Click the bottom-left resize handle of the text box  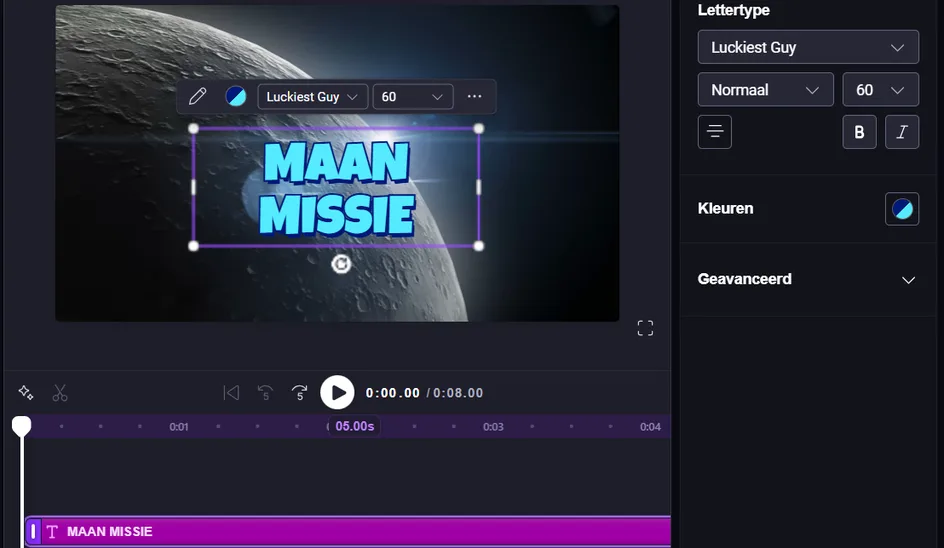click(193, 246)
